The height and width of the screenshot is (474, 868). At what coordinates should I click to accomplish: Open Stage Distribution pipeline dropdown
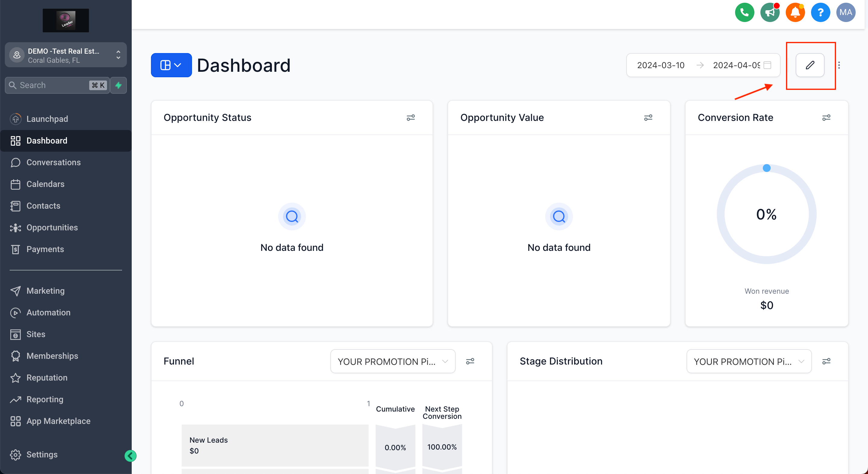tap(749, 362)
